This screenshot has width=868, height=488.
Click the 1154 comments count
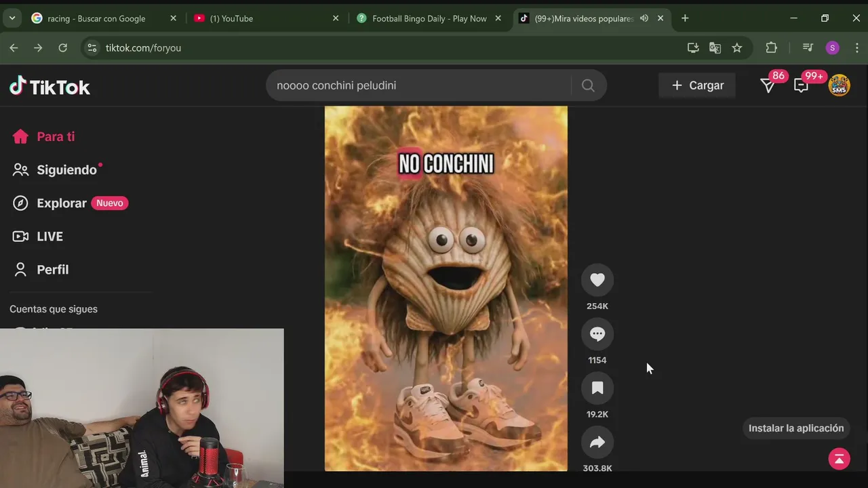597,361
